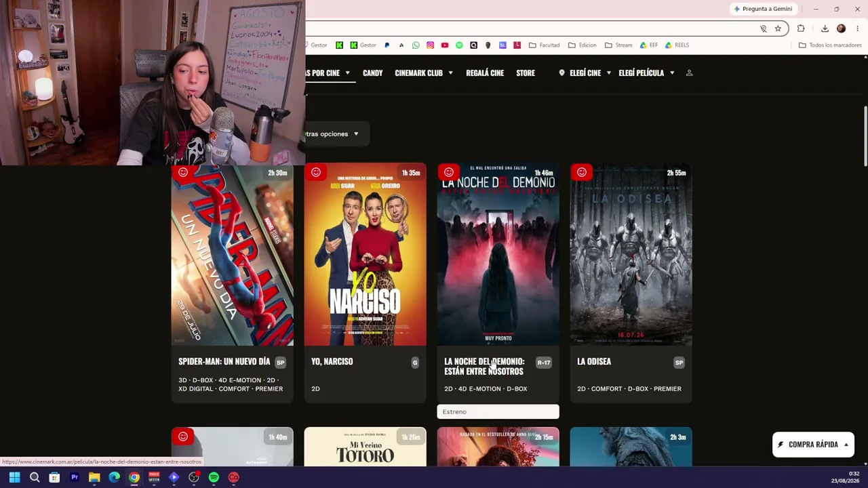
Task: Open the Microsoft Store taskbar icon
Action: (x=54, y=477)
